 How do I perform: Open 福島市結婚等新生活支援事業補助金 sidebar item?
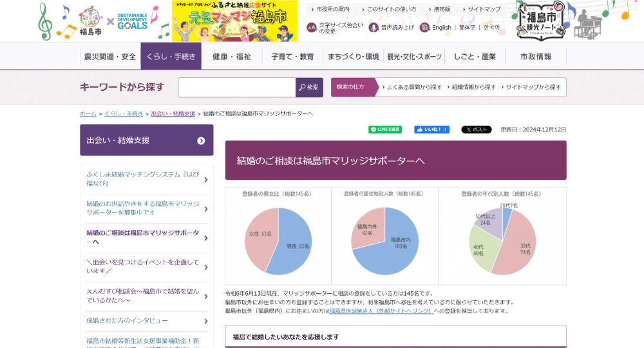(x=142, y=343)
